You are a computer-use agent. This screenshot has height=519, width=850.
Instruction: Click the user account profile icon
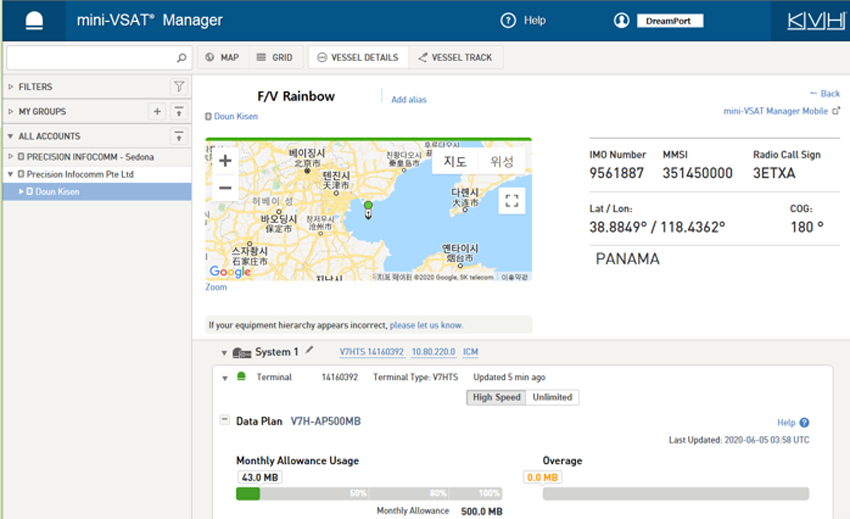click(x=621, y=21)
